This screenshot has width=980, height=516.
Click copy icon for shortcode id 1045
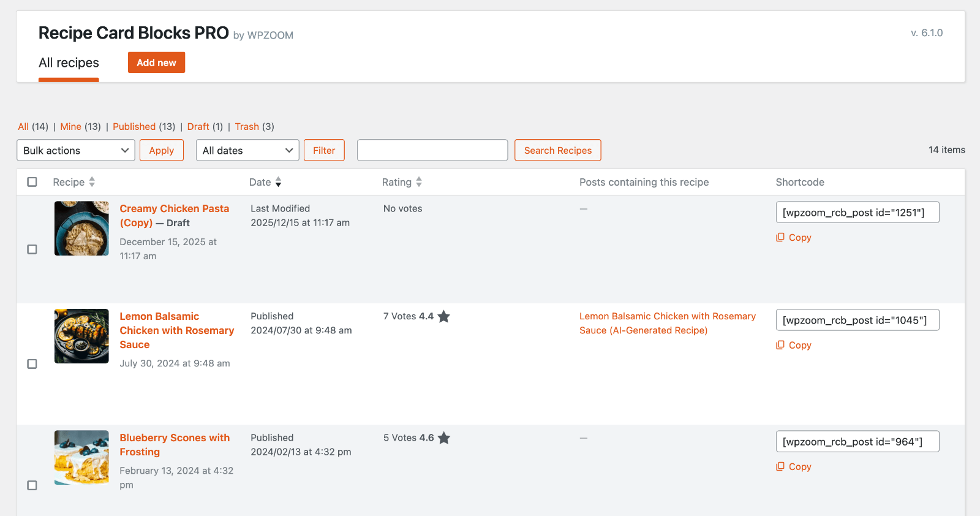click(780, 345)
